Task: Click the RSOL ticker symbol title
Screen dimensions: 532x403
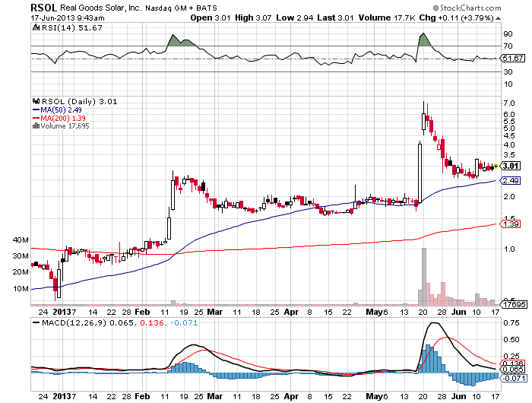Action: point(43,8)
